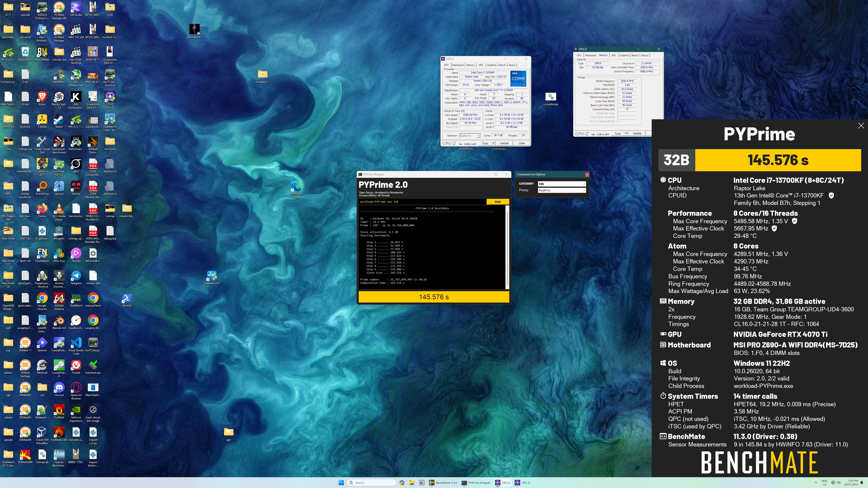868x488 pixels.
Task: Click 'CL16.0-21-21-28 1T - RFC: 1064' timings
Action: pyautogui.click(x=776, y=324)
